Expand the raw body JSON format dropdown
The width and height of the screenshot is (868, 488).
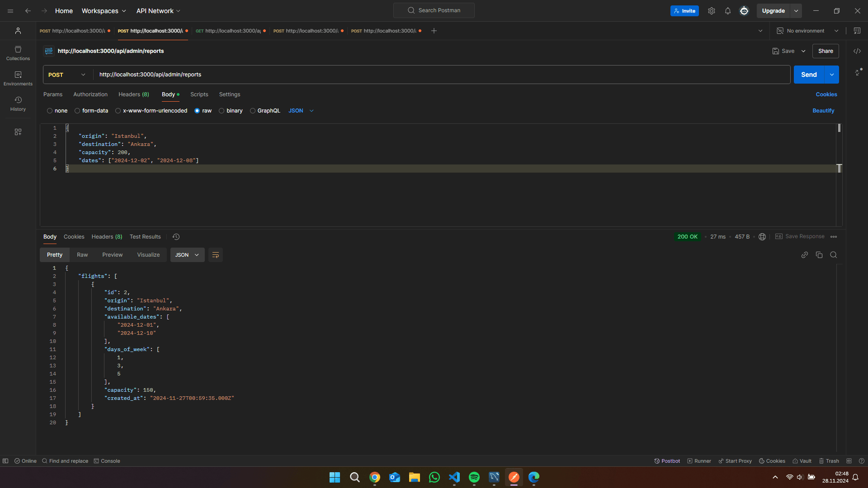point(301,111)
